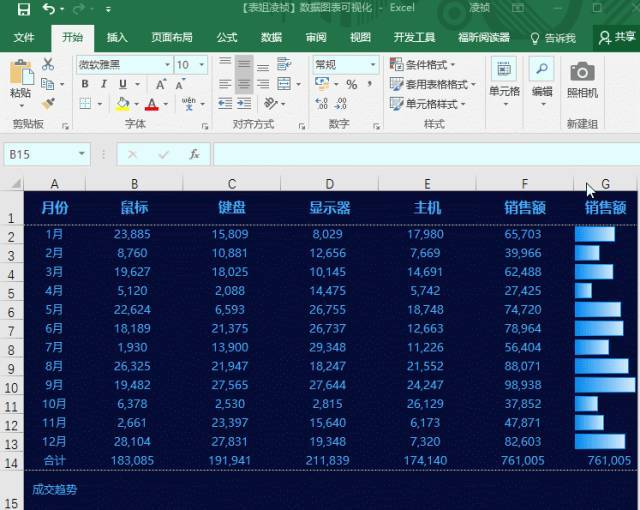Apply comma style
Image resolution: width=640 pixels, height=510 pixels.
coord(370,84)
